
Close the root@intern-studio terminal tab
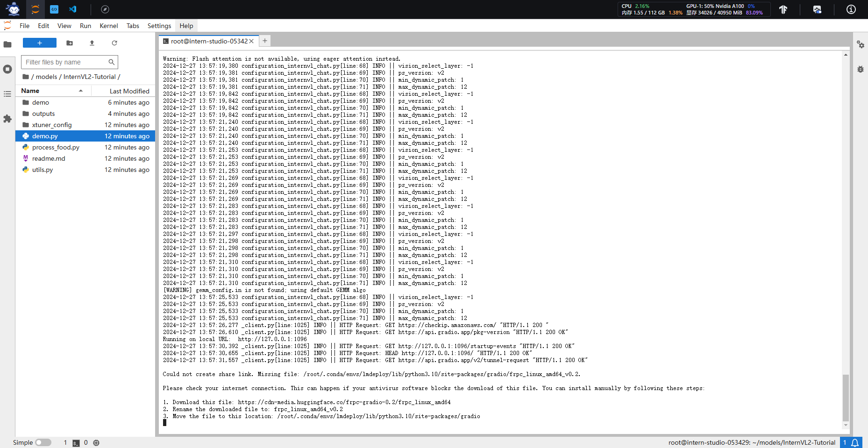251,41
